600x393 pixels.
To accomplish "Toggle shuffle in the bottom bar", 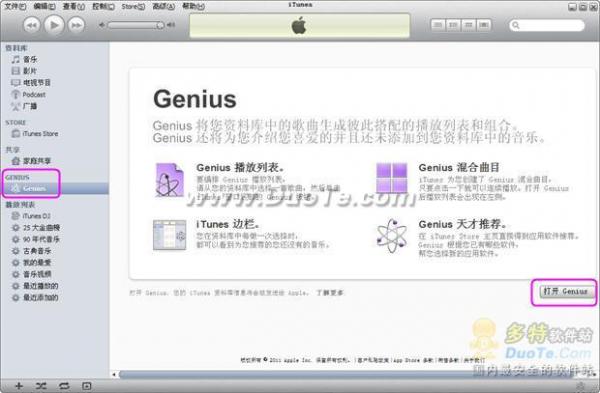I will (41, 386).
